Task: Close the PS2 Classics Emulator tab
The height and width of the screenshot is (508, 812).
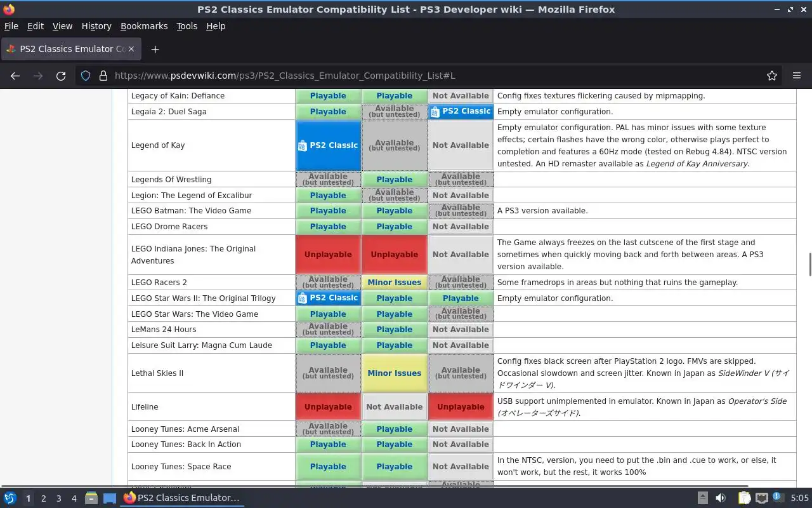Action: tap(131, 49)
